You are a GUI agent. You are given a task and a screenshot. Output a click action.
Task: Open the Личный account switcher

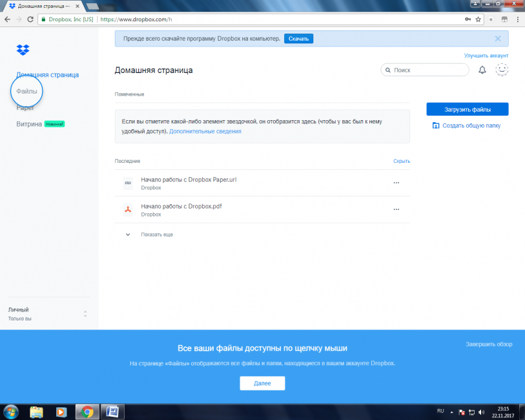[x=48, y=314]
